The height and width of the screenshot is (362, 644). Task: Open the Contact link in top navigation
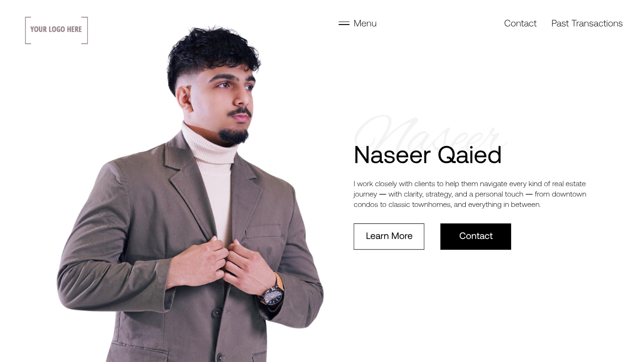tap(520, 23)
